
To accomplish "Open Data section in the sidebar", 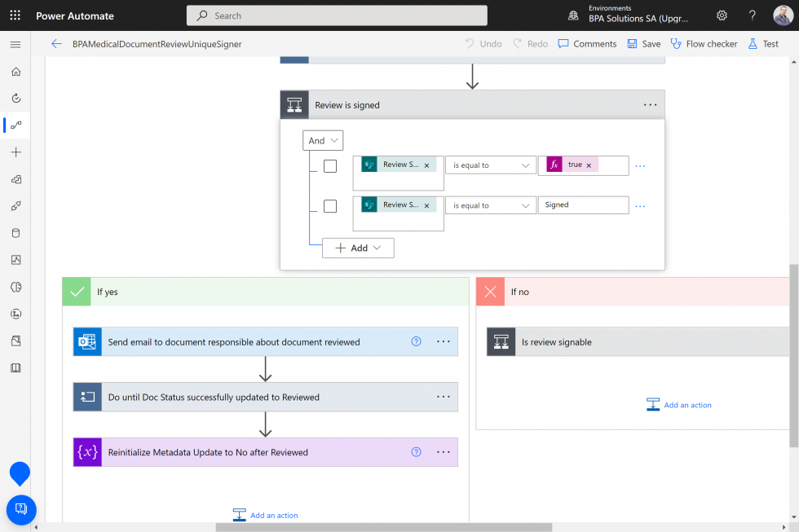I will pyautogui.click(x=15, y=233).
